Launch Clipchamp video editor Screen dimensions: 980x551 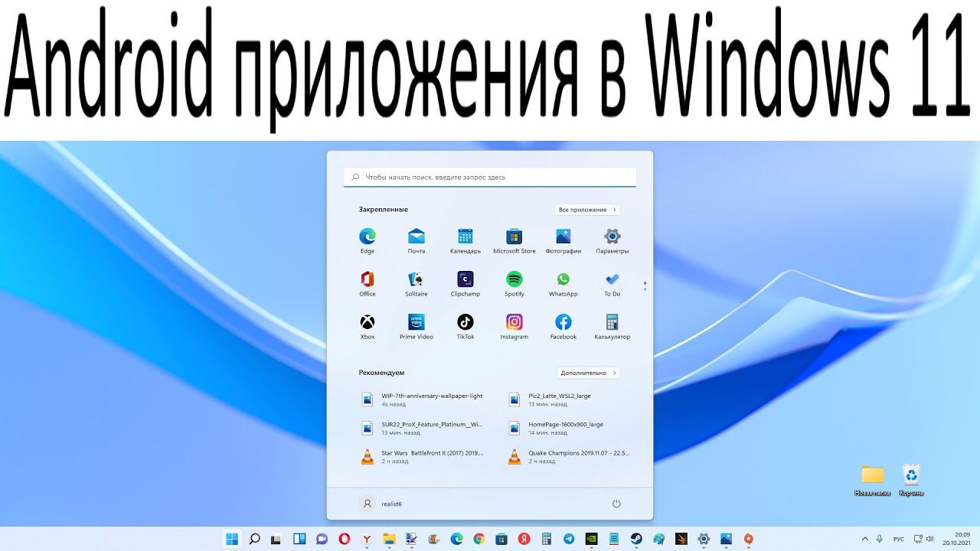465,283
